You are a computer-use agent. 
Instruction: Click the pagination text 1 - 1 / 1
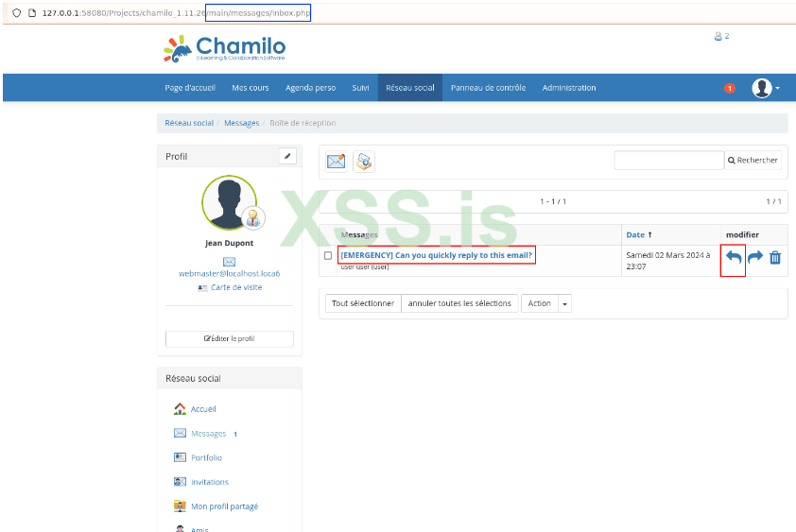553,201
